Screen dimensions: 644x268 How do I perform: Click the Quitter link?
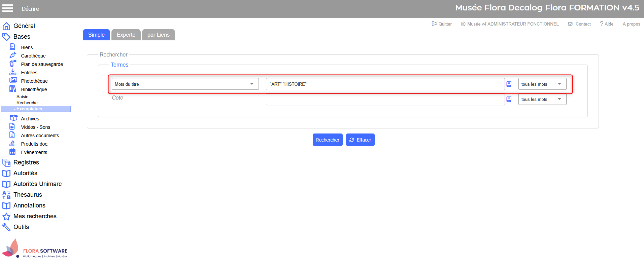442,24
